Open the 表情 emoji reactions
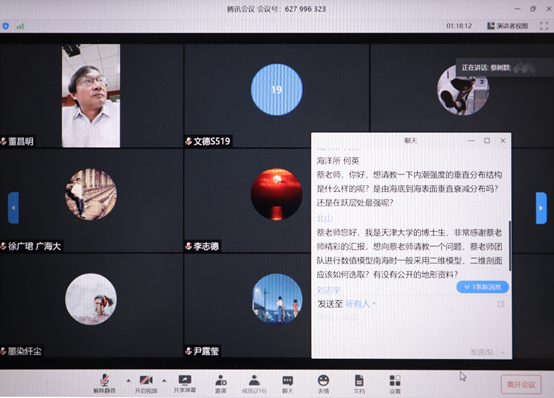The height and width of the screenshot is (398, 554). (323, 384)
